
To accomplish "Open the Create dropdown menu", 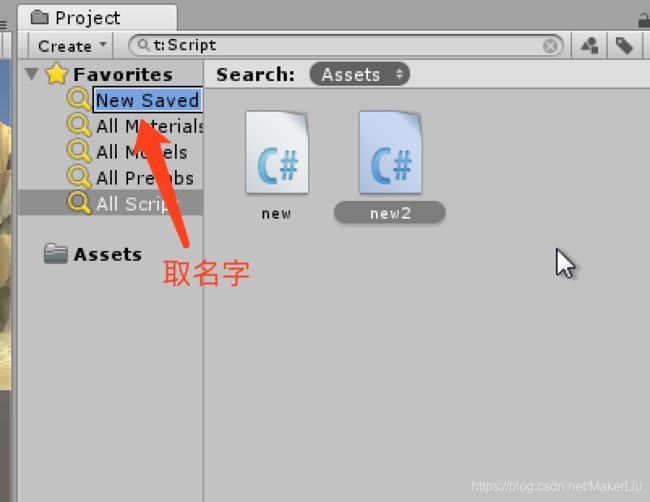I will pyautogui.click(x=71, y=46).
